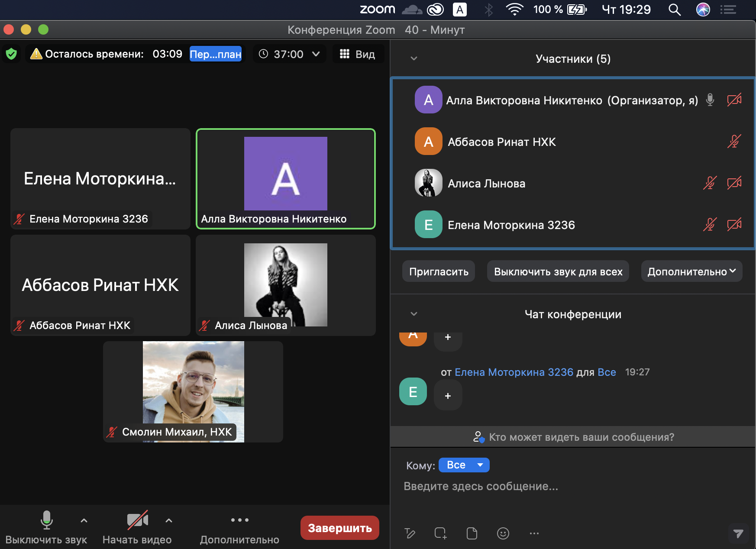
Task: Click the Пригласить button
Action: [439, 271]
